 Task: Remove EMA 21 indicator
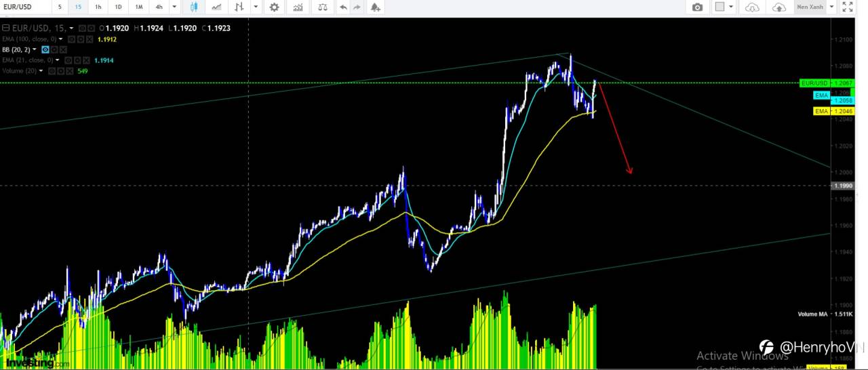click(86, 60)
